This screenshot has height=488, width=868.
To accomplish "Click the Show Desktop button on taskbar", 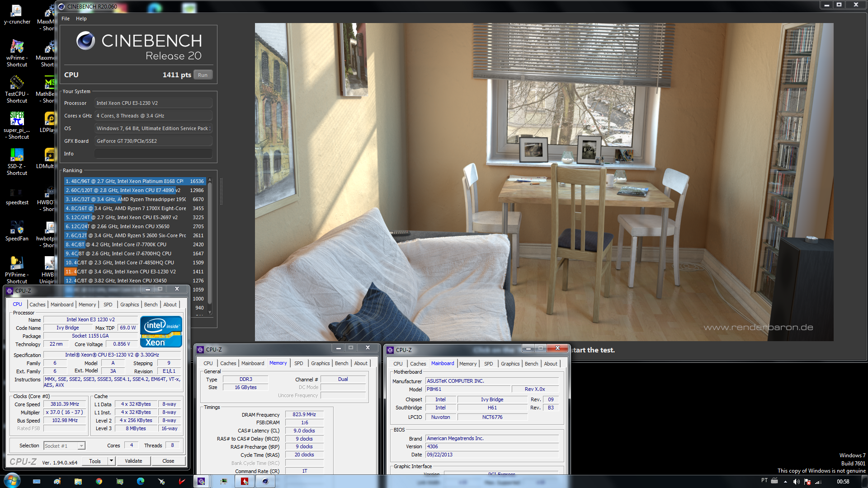I will click(864, 481).
